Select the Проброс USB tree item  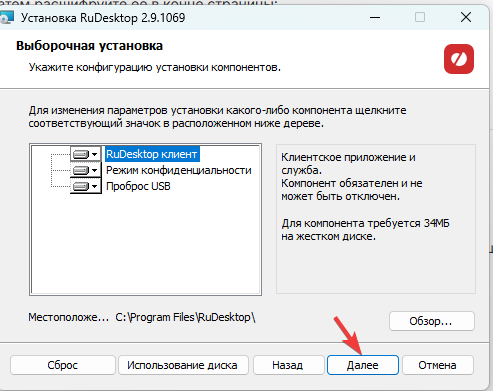point(138,186)
